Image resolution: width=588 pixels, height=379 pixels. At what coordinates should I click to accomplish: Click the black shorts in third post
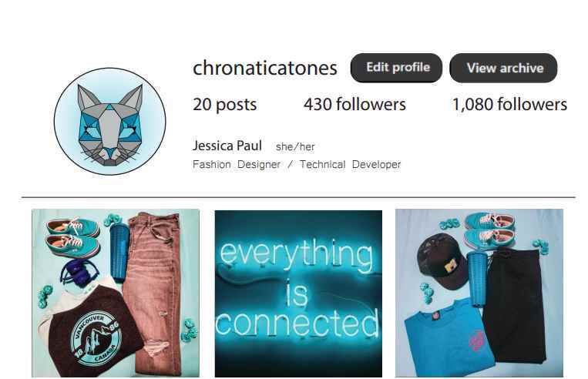click(514, 306)
